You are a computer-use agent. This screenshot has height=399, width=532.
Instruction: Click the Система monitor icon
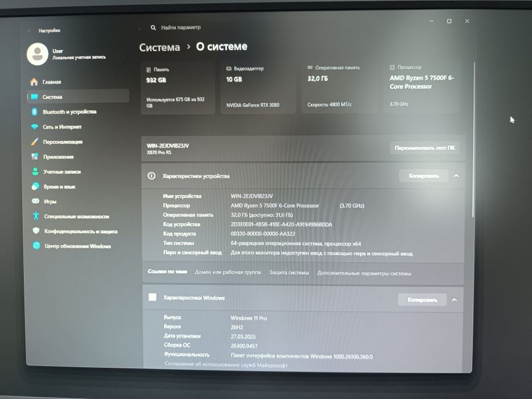[x=34, y=97]
